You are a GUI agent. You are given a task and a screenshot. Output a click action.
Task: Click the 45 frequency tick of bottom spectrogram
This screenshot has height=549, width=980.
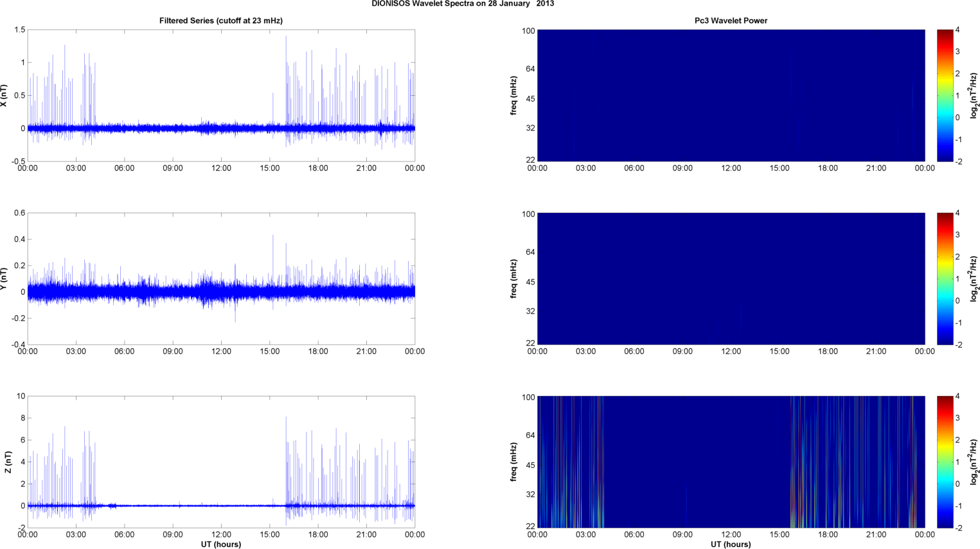click(x=530, y=465)
